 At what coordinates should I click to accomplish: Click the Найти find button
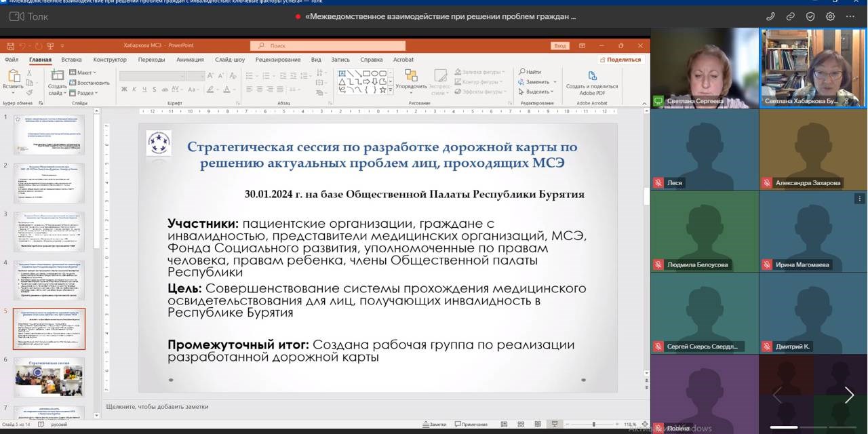(530, 72)
